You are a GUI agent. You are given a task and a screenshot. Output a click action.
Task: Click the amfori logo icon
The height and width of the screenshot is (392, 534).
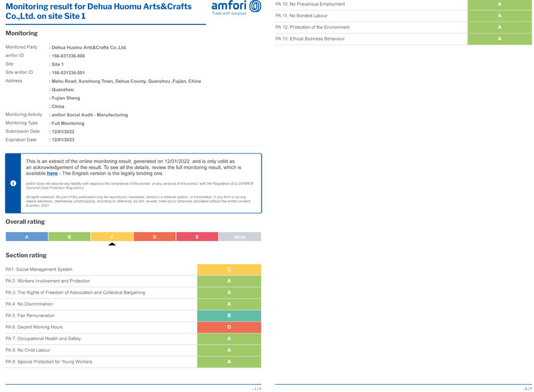pos(255,6)
